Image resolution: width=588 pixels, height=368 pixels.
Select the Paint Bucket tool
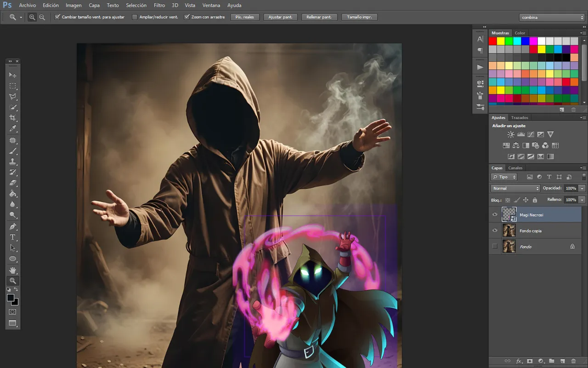[x=13, y=194]
